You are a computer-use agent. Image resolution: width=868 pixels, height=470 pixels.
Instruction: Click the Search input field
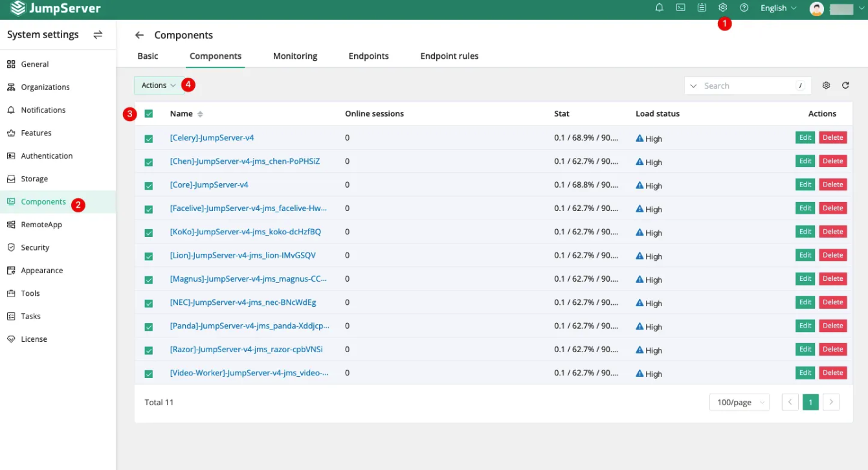(748, 85)
